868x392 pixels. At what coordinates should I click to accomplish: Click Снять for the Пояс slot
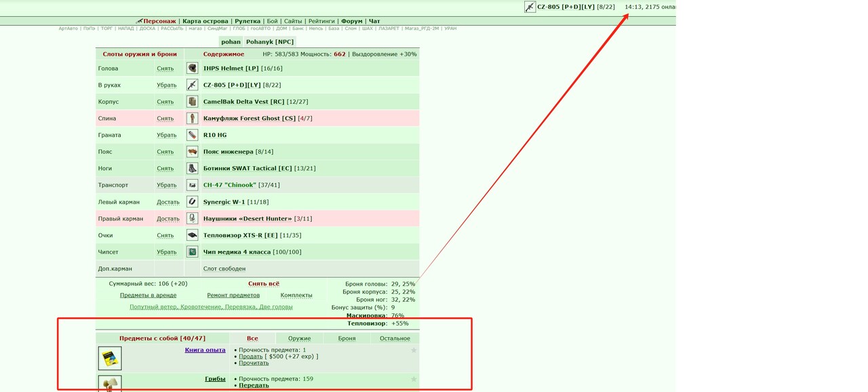click(x=165, y=152)
